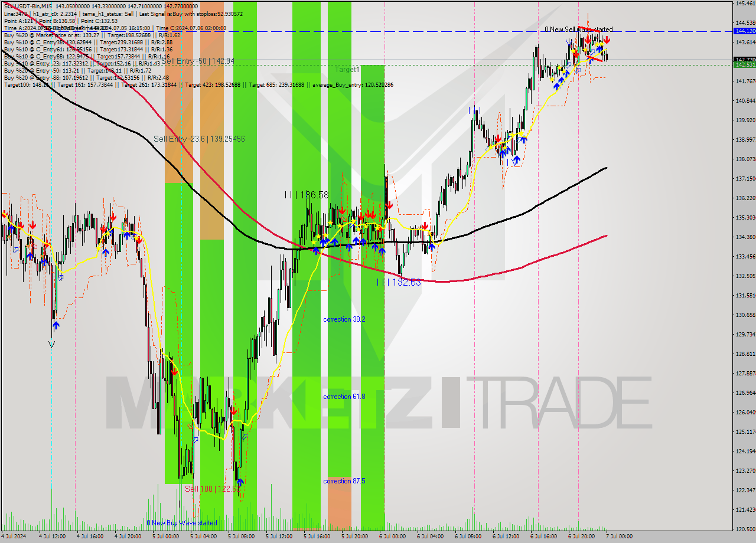Select the 'correction 87.5' label
The height and width of the screenshot is (543, 756).
pos(344,481)
